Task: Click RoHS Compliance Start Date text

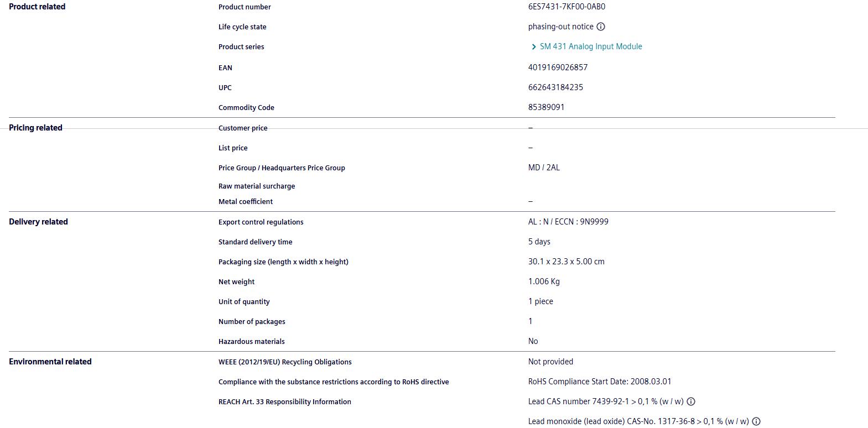Action: click(600, 382)
